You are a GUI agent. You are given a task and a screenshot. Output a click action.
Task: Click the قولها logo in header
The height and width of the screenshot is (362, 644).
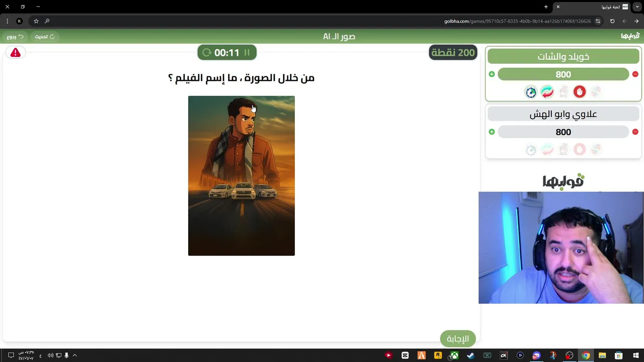pos(630,36)
